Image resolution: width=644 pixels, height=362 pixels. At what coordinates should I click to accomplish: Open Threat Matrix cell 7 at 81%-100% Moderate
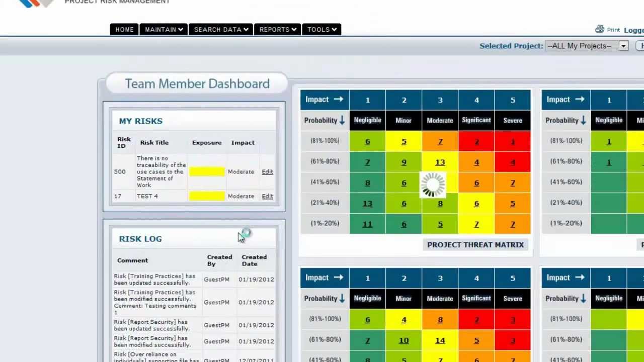click(440, 141)
